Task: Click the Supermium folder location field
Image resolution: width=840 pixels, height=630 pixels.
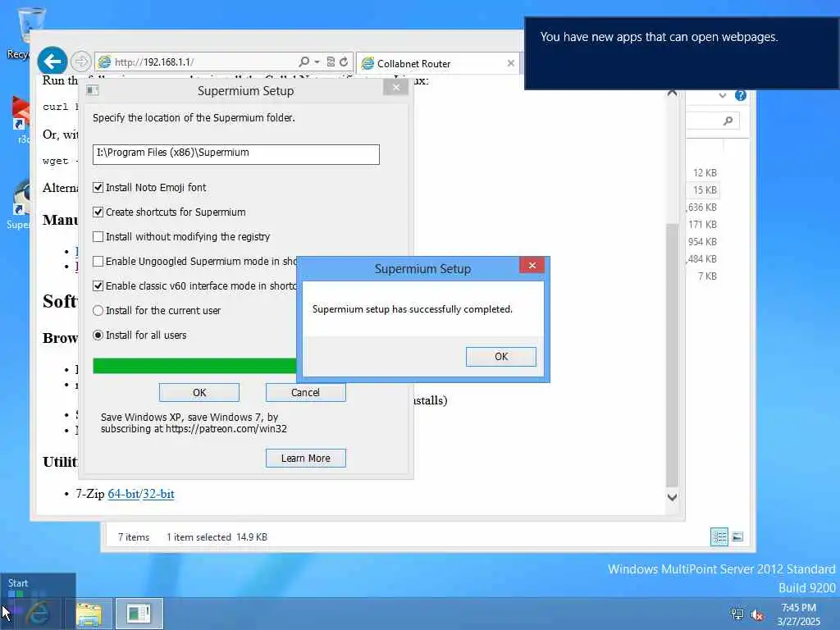Action: pos(235,154)
